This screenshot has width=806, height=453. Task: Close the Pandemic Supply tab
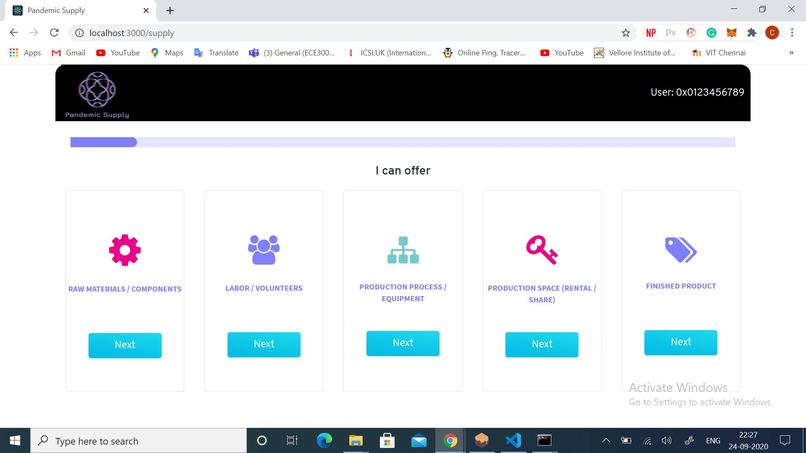146,10
